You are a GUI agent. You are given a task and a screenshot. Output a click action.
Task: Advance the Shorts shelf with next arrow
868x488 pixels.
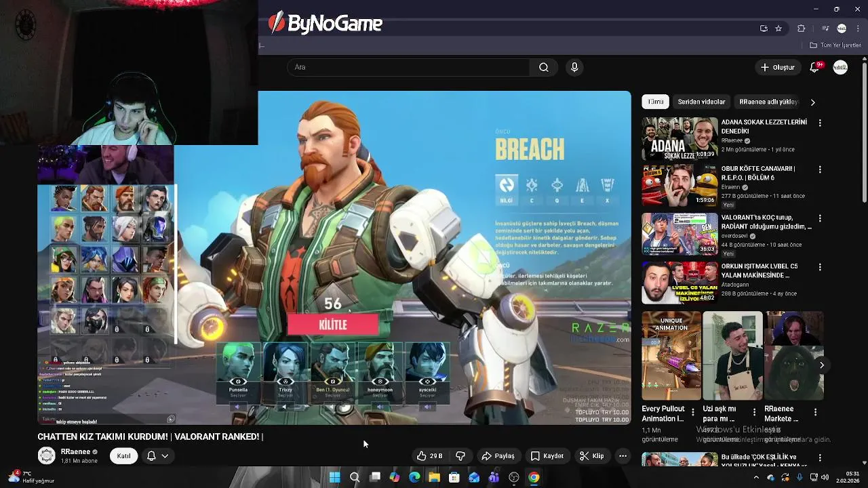coord(821,365)
